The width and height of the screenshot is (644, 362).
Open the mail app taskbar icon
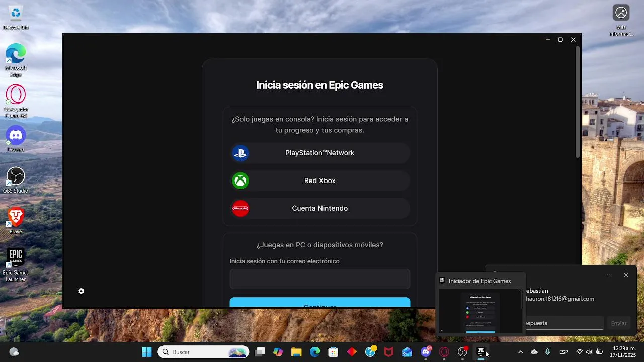407,352
